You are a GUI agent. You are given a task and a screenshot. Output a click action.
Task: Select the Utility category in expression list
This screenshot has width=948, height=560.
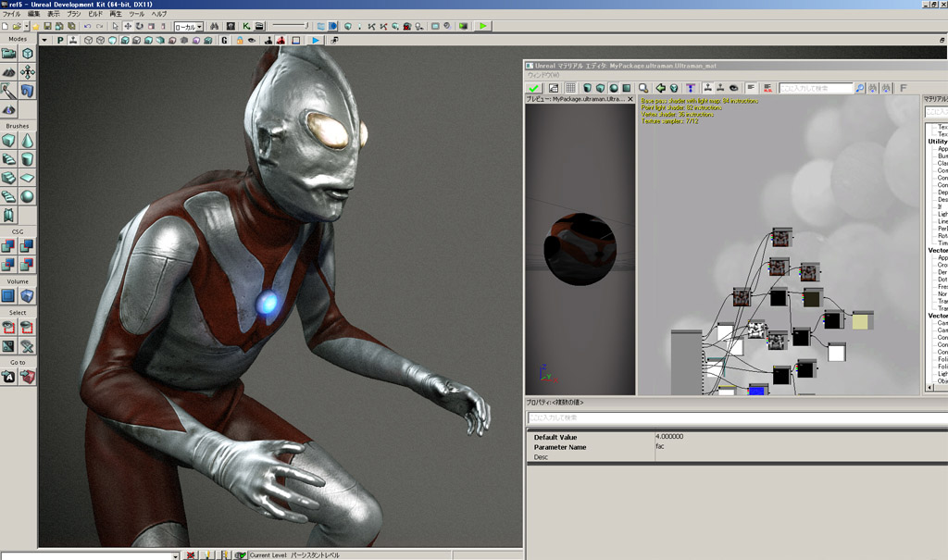pyautogui.click(x=938, y=142)
